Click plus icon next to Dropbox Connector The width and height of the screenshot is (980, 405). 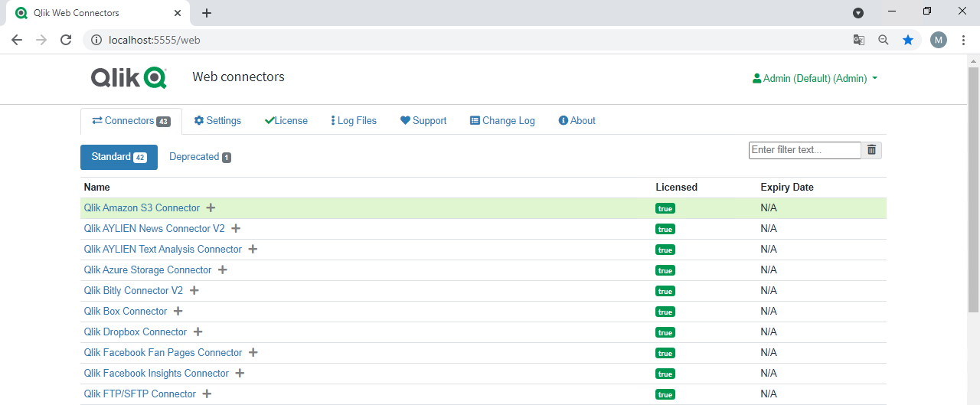[198, 332]
